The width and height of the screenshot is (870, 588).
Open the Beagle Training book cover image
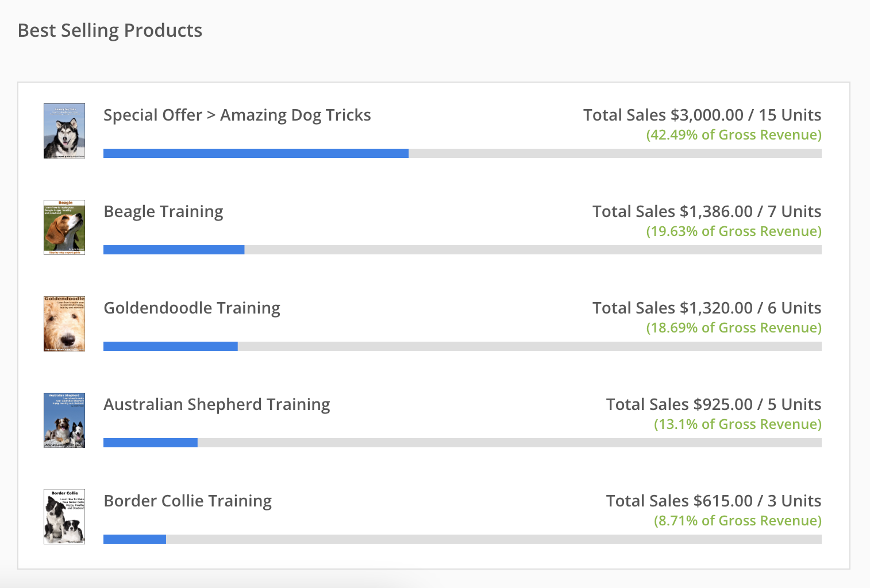click(x=64, y=227)
